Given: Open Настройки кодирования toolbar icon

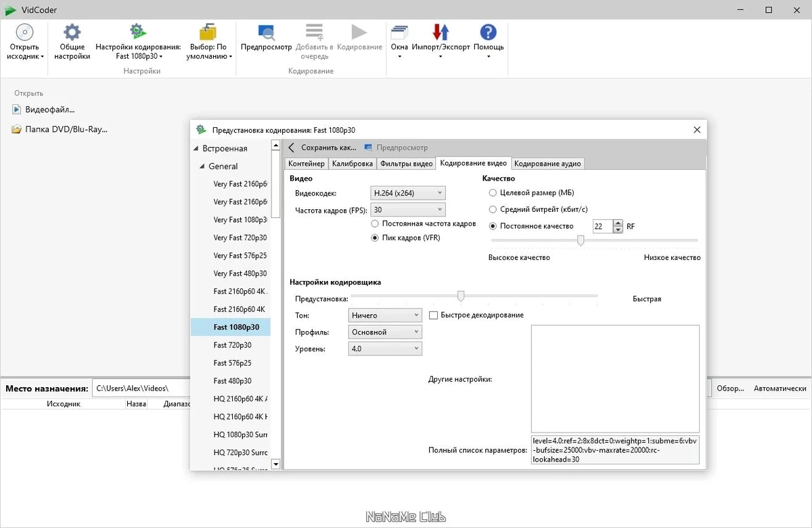Looking at the screenshot, I should (x=138, y=32).
